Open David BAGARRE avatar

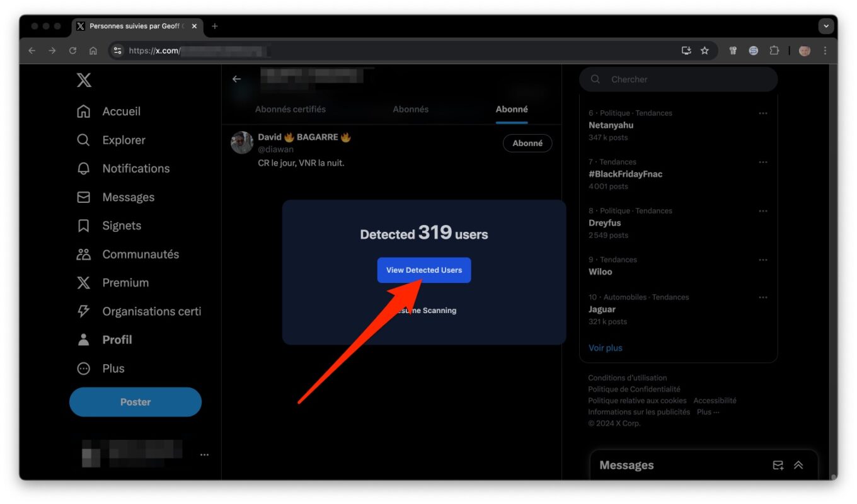242,143
